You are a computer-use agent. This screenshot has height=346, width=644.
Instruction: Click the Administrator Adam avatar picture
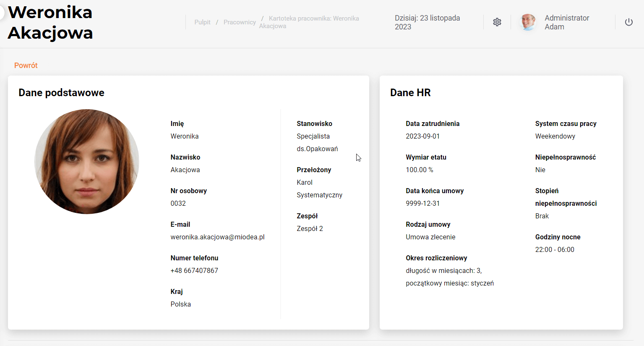coord(528,22)
